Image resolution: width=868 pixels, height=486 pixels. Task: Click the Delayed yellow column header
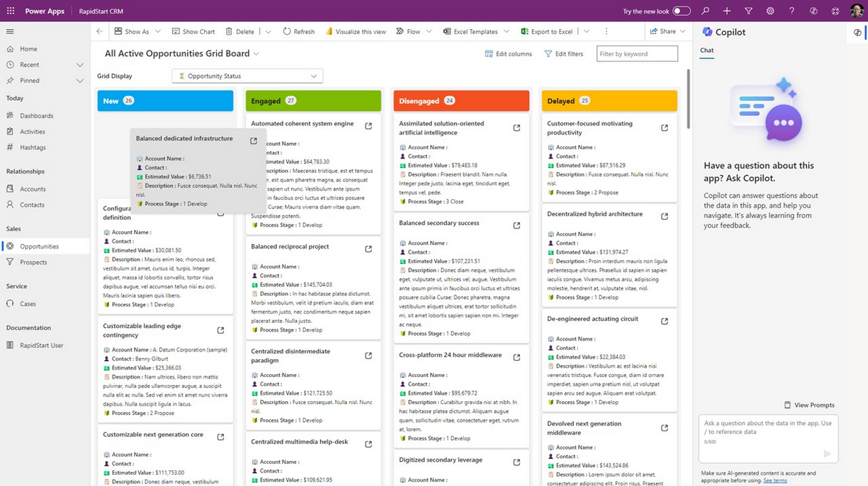[608, 101]
